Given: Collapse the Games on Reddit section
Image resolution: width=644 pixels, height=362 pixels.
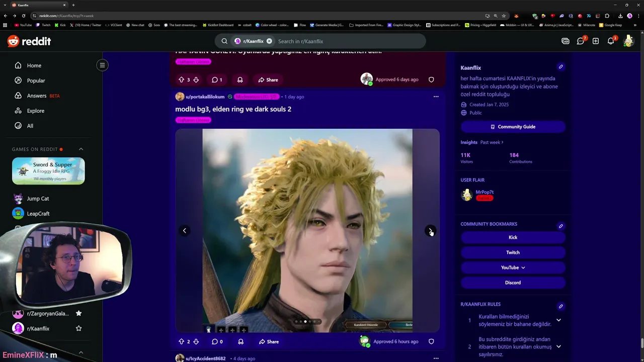Looking at the screenshot, I should pyautogui.click(x=80, y=149).
